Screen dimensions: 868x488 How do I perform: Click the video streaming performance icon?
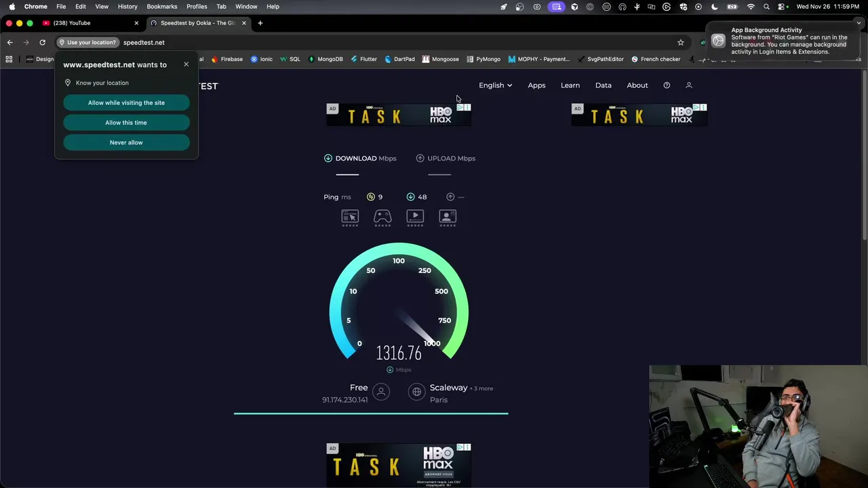click(x=415, y=216)
